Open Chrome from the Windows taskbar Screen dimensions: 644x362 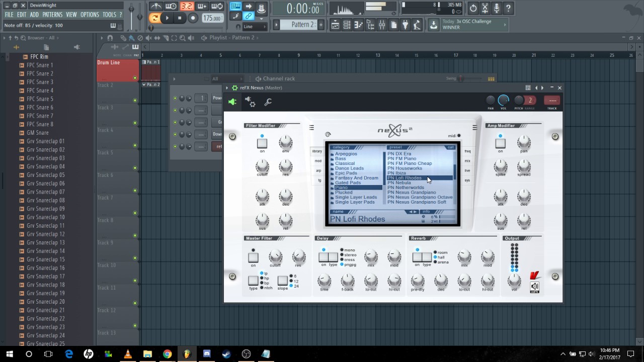coord(167,354)
